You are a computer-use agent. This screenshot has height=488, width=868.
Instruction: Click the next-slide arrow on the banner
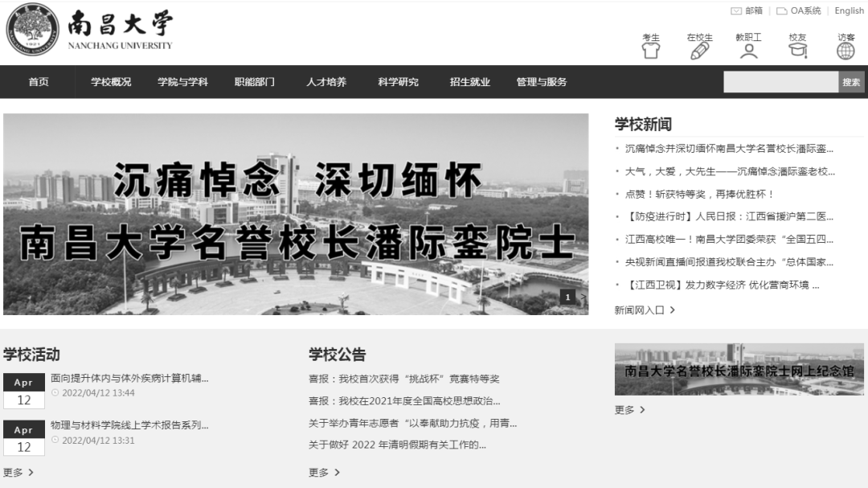[583, 297]
